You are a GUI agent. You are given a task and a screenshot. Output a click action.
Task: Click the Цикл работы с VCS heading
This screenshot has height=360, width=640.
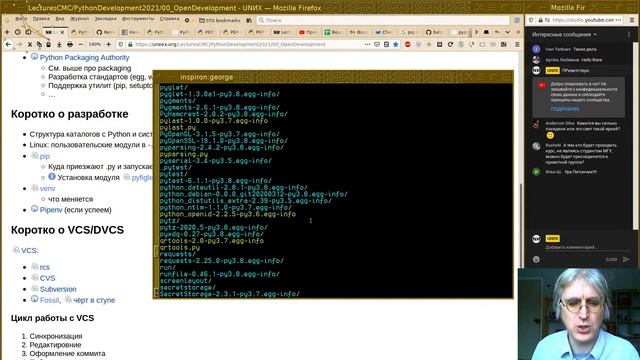[x=52, y=318]
